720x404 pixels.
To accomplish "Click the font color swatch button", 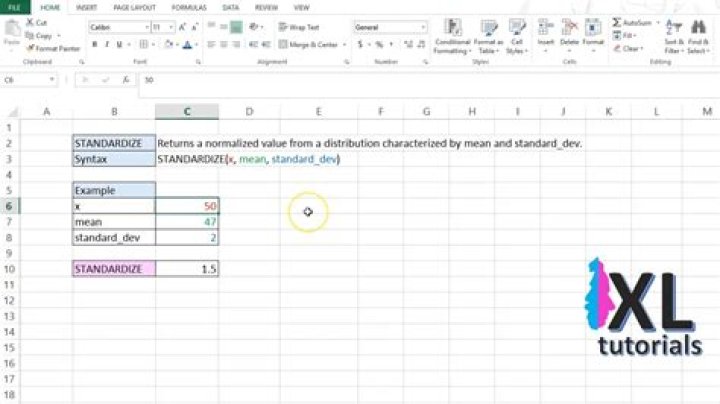I will point(187,44).
